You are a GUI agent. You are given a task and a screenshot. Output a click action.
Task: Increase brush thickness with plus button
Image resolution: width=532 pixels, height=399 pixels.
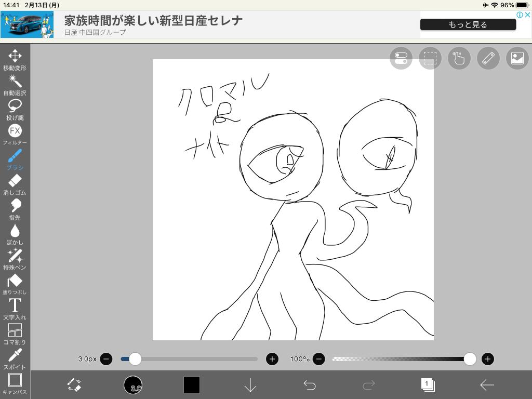pos(272,359)
